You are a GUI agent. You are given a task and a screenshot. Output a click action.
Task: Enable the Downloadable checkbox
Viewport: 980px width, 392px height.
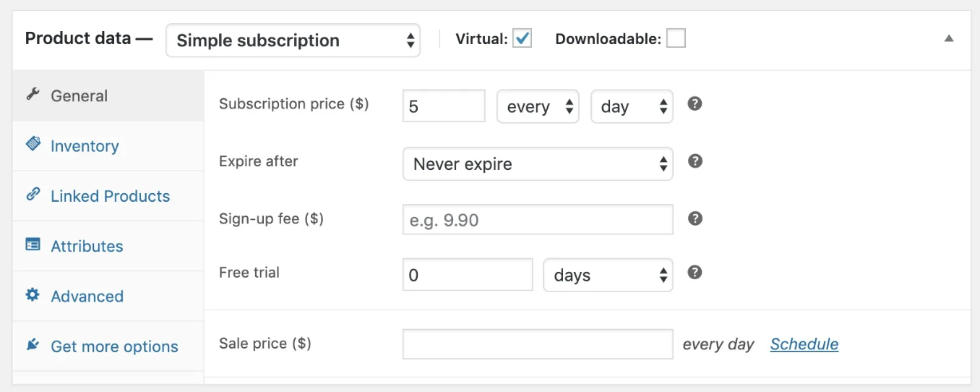676,39
